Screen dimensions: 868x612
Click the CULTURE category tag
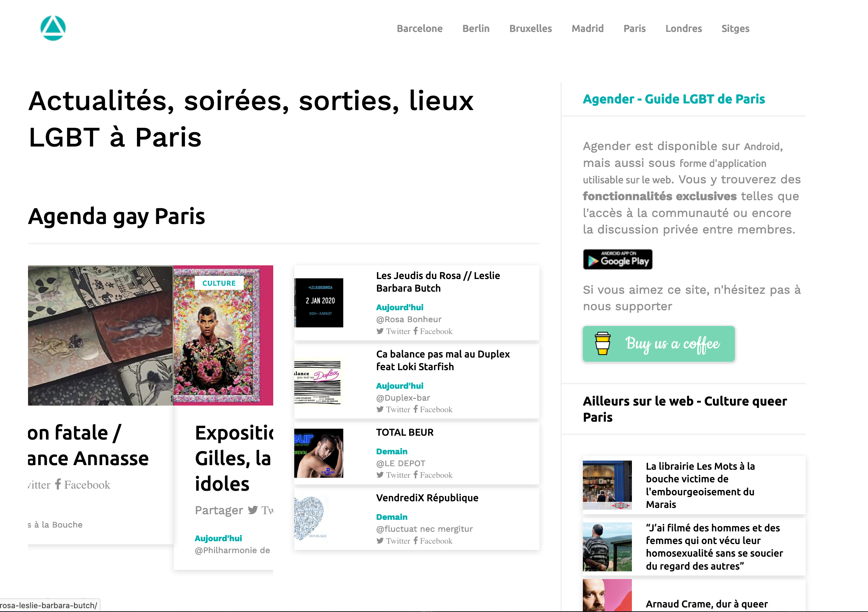[219, 283]
